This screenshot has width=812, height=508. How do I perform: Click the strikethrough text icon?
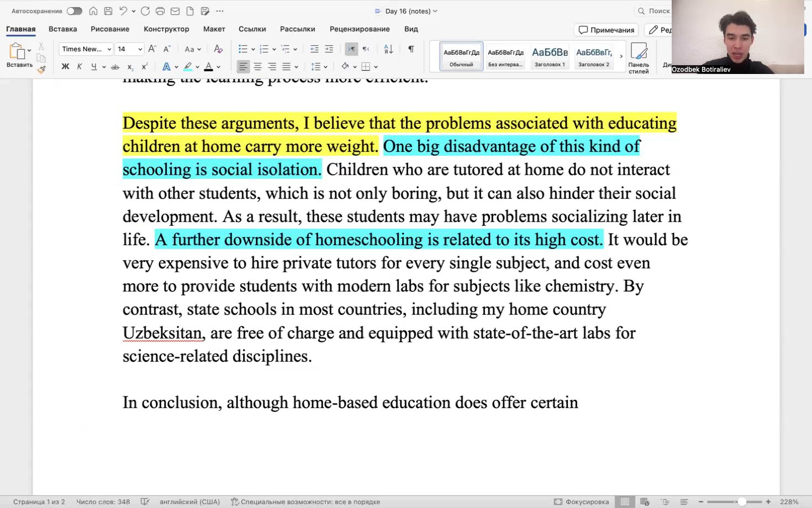[115, 66]
